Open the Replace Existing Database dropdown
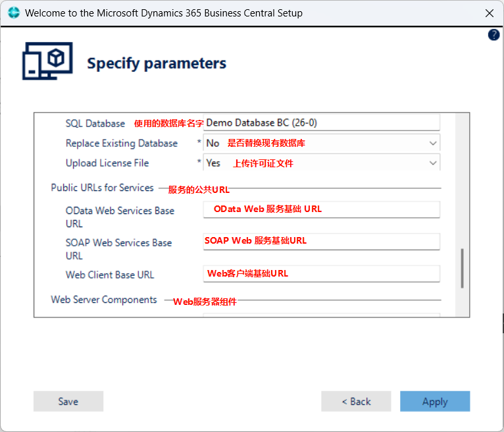 (x=322, y=143)
